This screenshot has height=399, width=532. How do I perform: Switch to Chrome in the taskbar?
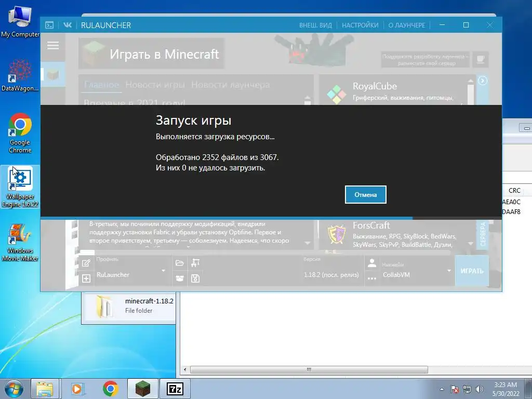pos(110,389)
